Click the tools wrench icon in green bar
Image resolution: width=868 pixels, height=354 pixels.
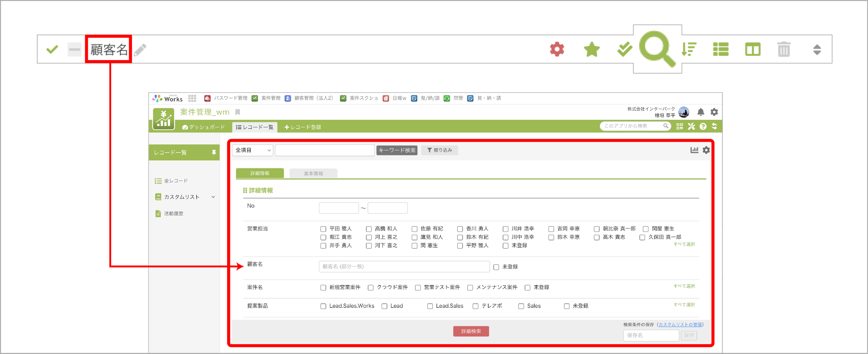tap(691, 126)
